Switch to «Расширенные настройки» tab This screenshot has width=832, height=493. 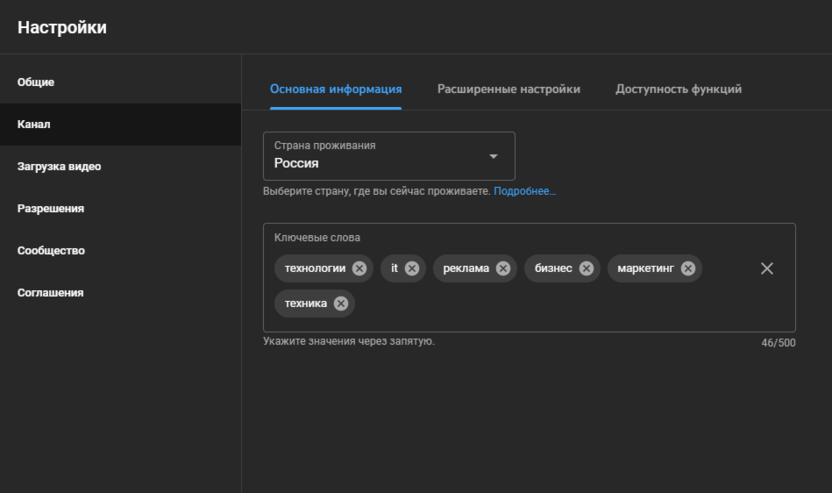coord(508,89)
